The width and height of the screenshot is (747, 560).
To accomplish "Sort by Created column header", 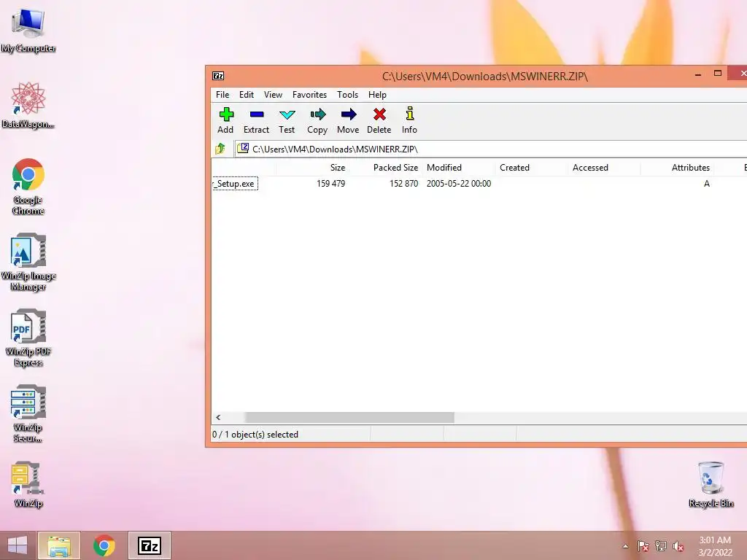I will (x=531, y=168).
